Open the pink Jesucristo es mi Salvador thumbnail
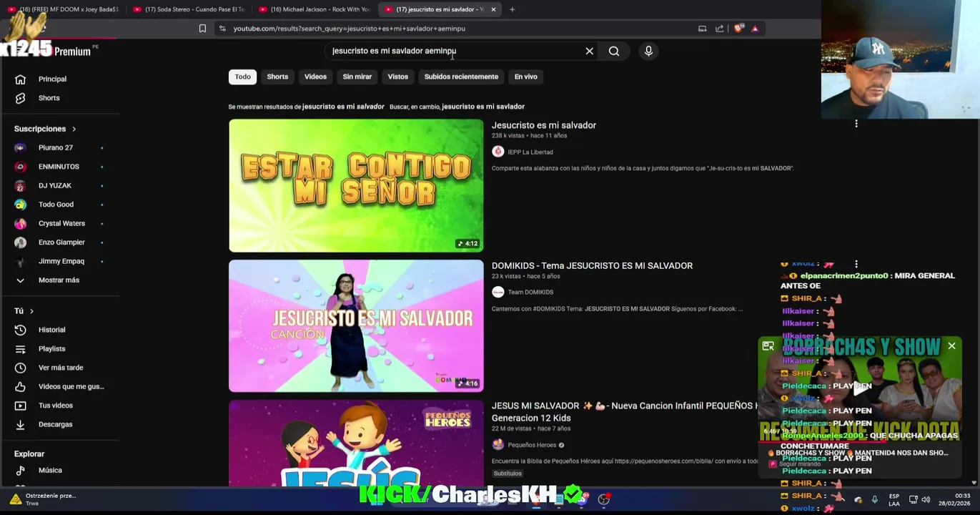 pyautogui.click(x=356, y=325)
